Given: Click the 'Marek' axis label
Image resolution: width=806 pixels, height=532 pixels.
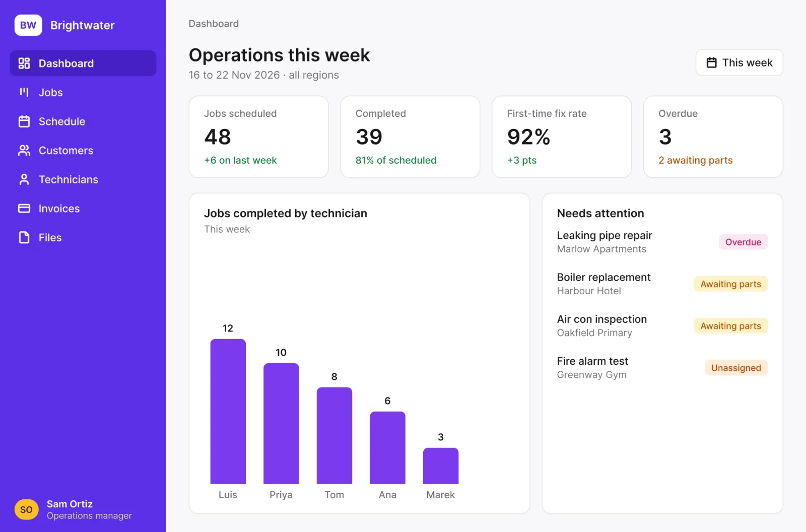Looking at the screenshot, I should (441, 495).
